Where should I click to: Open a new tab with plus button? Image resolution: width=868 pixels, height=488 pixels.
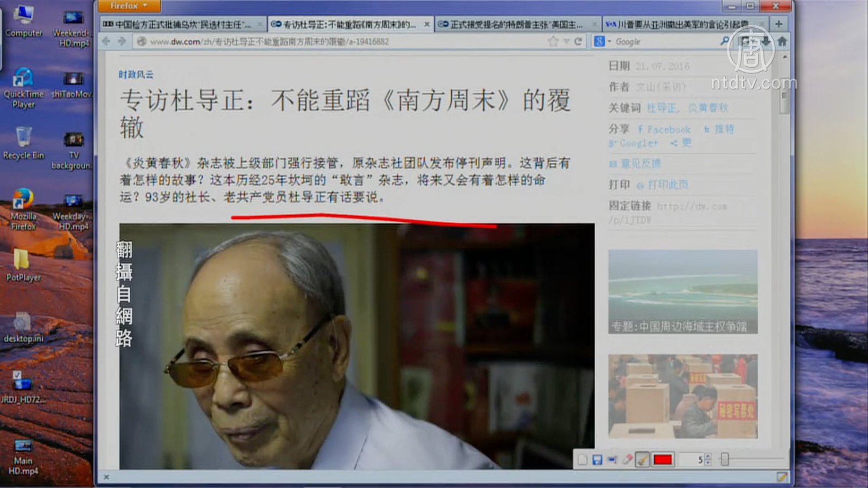click(778, 24)
